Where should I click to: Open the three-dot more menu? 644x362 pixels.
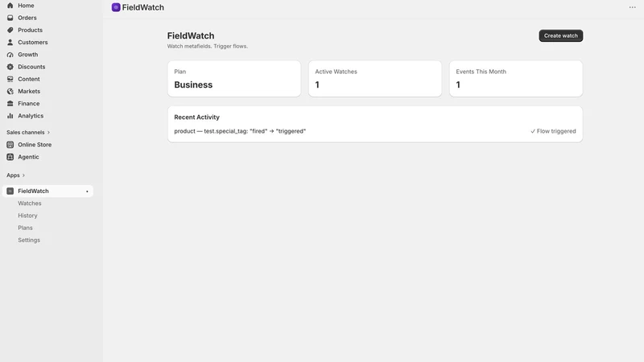click(x=632, y=7)
